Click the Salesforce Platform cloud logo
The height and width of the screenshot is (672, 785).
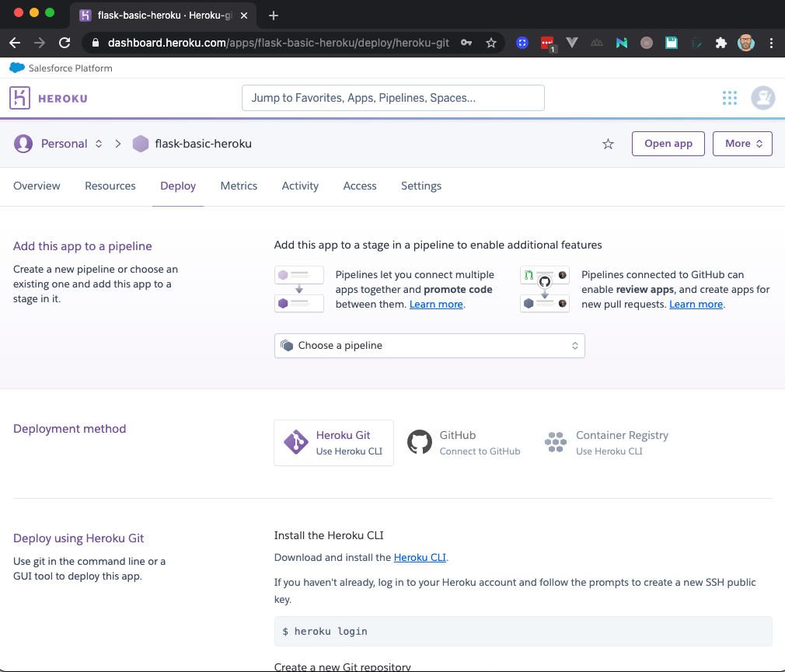(16, 68)
